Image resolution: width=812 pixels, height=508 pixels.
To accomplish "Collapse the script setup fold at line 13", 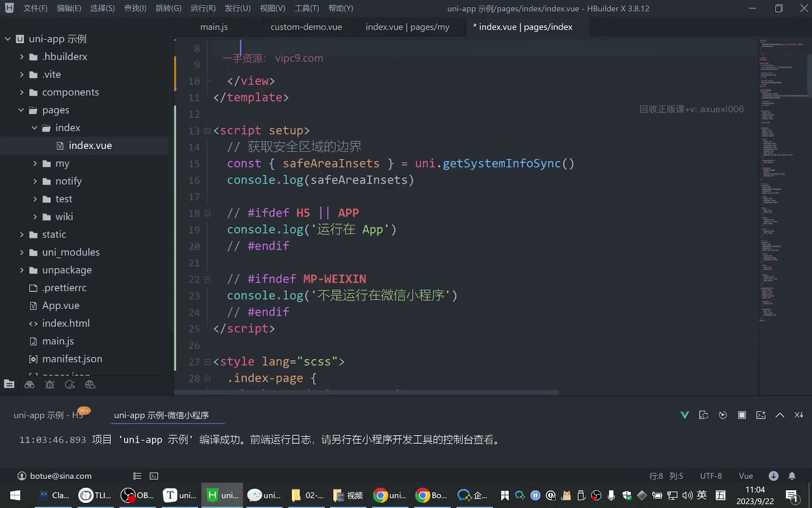I will [x=207, y=131].
